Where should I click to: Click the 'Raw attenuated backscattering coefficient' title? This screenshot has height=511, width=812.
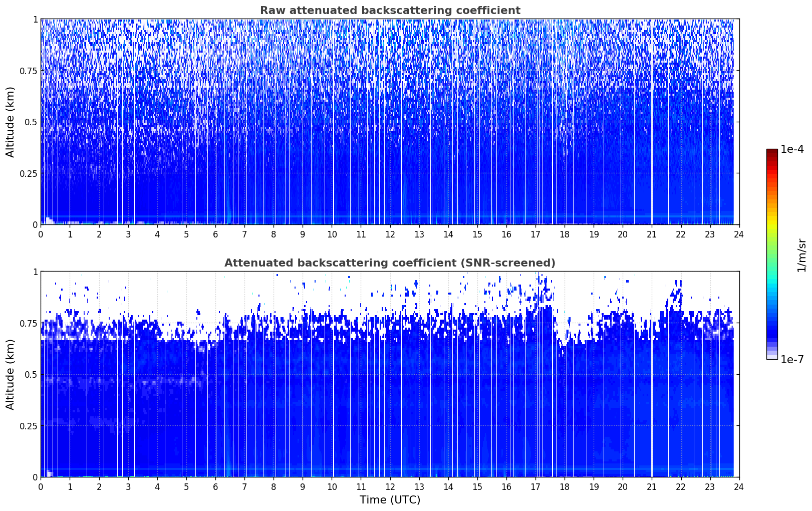click(390, 11)
